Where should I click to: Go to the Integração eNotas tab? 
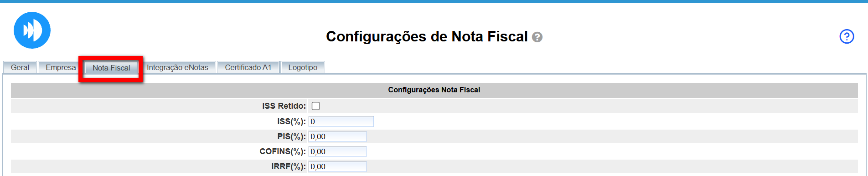(177, 67)
